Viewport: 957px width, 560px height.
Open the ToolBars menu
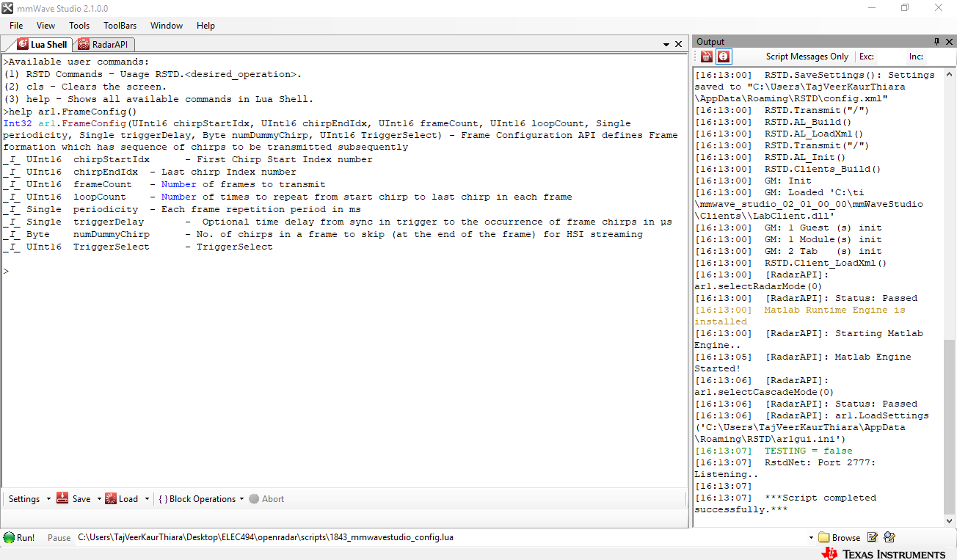pos(120,25)
